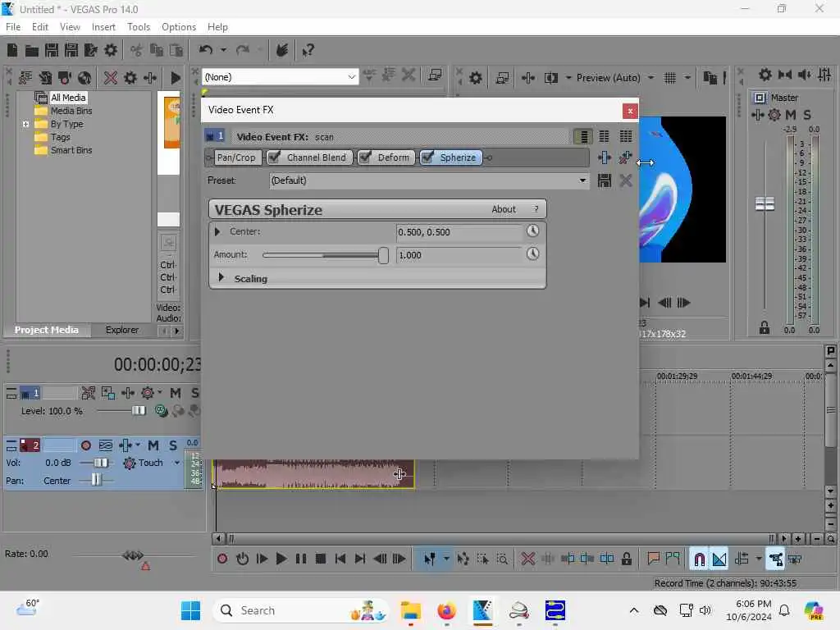Delete the current Spherize preset

(625, 180)
